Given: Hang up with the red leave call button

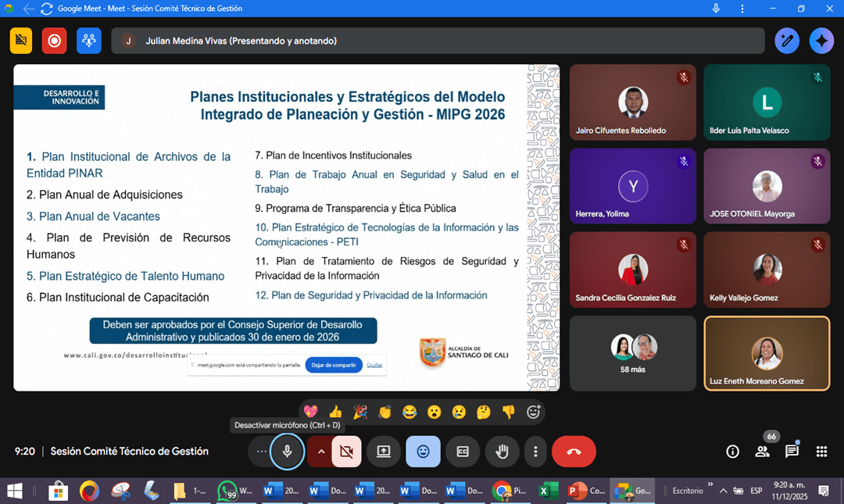Looking at the screenshot, I should coord(574,452).
